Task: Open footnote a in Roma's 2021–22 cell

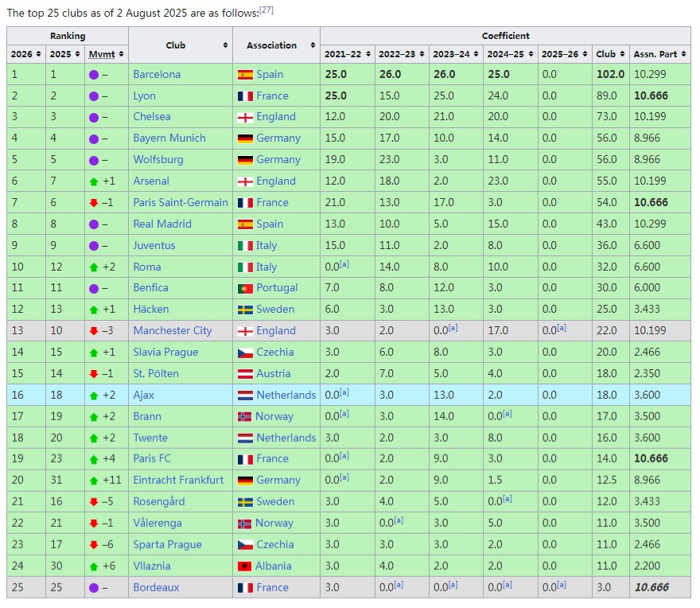Action: click(344, 264)
